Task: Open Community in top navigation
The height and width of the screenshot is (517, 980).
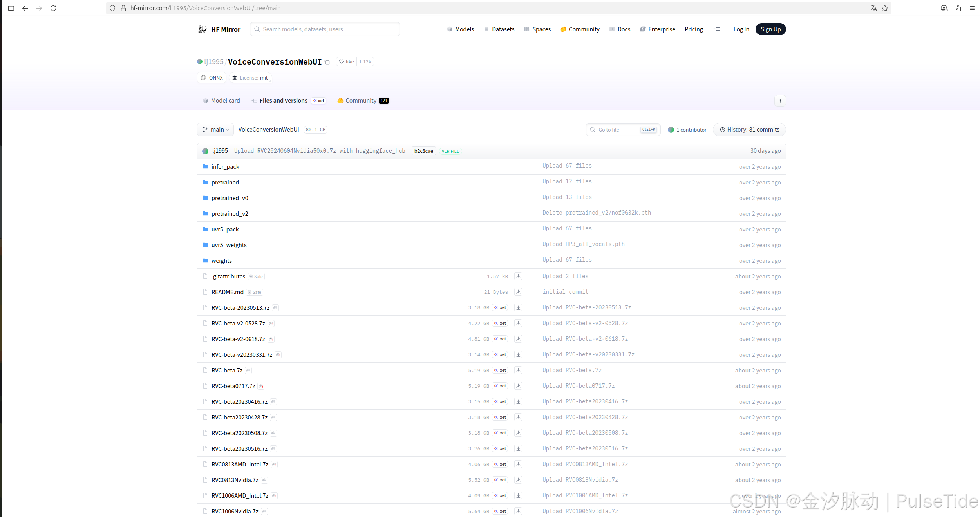Action: pos(580,29)
